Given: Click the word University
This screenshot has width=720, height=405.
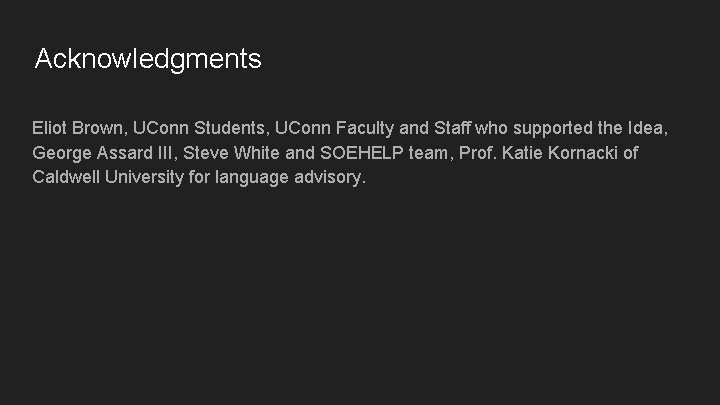Looking at the screenshot, I should [144, 178].
